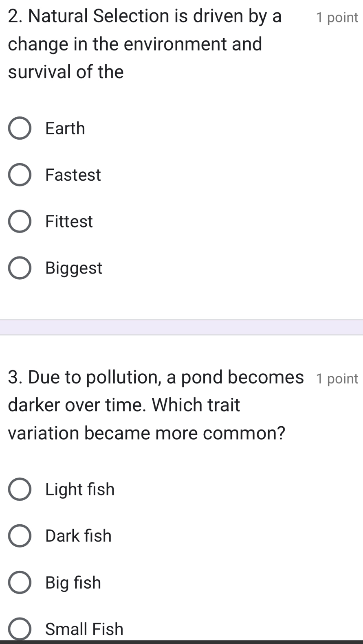This screenshot has height=644, width=363.
Task: Select Big fish for question 3
Action: point(19,582)
